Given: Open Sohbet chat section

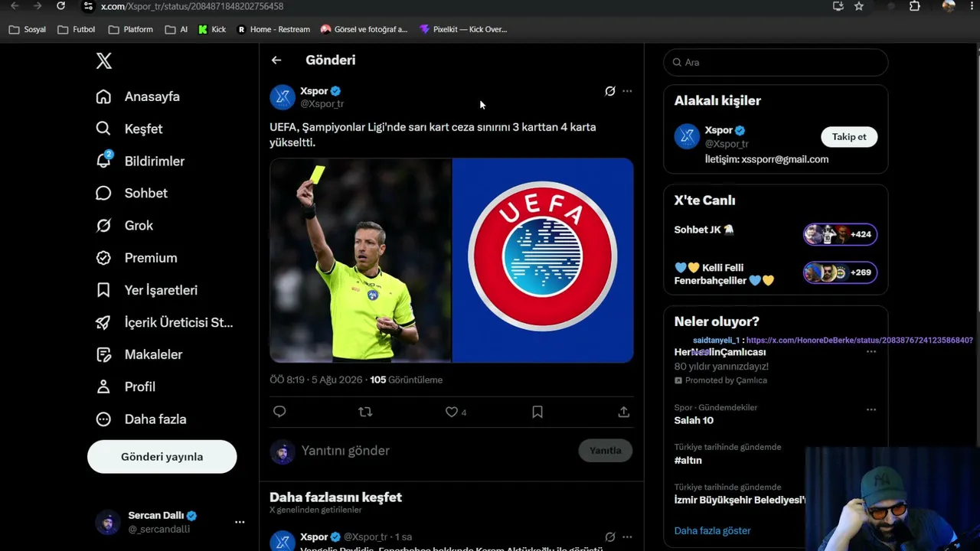Looking at the screenshot, I should click(x=131, y=194).
